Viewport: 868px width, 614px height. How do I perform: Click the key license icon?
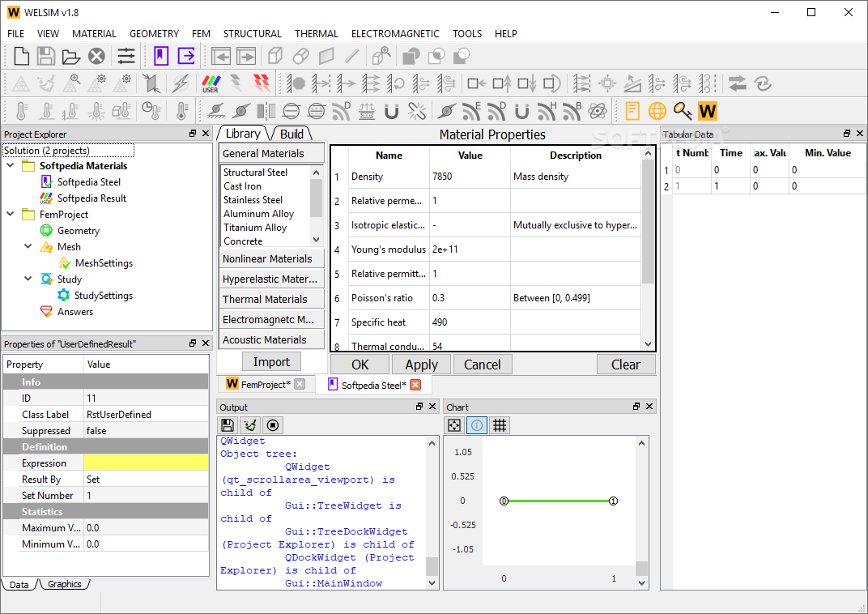(x=683, y=111)
